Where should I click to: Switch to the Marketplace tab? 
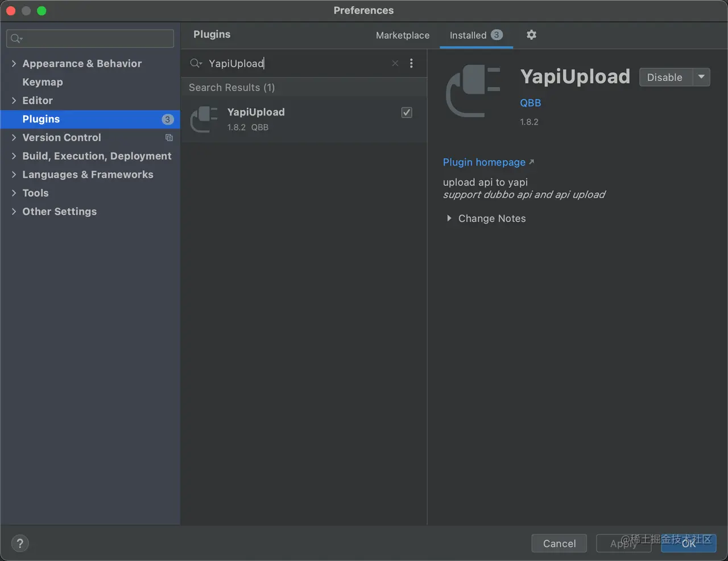click(x=403, y=35)
